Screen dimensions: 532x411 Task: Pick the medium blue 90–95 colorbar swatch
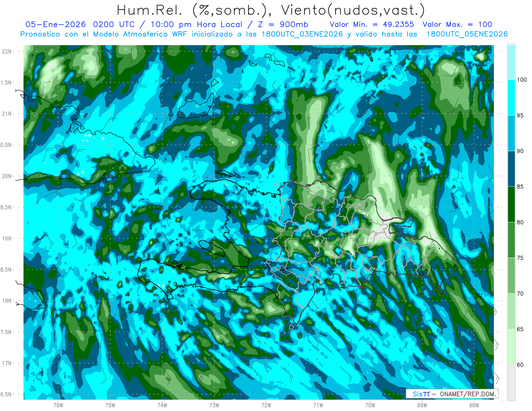511,133
